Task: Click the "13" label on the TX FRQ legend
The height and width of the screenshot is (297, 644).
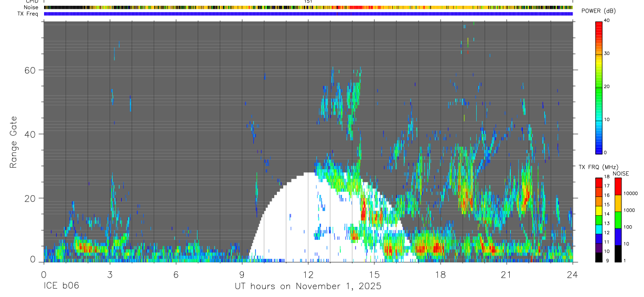Action: click(x=607, y=224)
